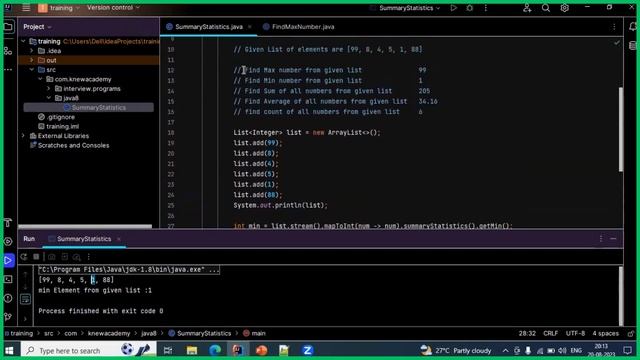Image resolution: width=640 pixels, height=360 pixels.
Task: Change UTF-8 file encoding
Action: pyautogui.click(x=575, y=333)
